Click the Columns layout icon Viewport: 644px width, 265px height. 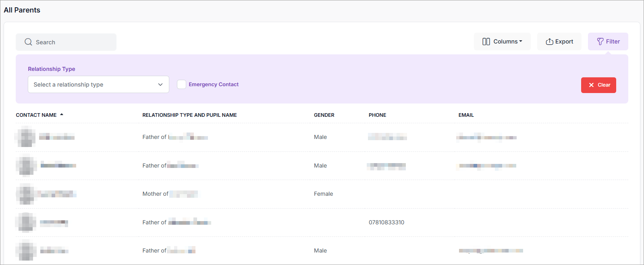(x=486, y=41)
